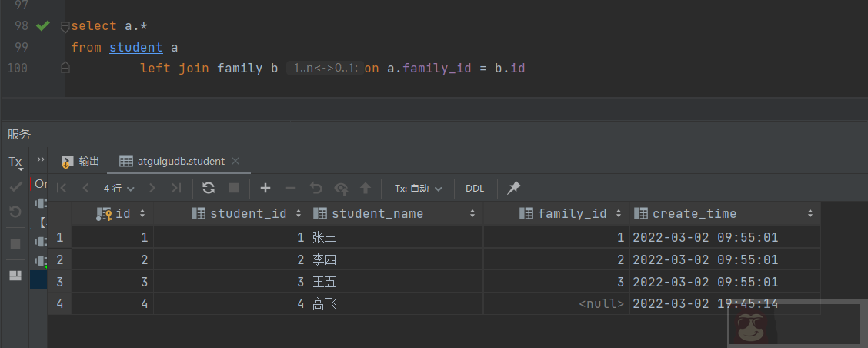Image resolution: width=868 pixels, height=348 pixels.
Task: Click the 高飞 cell
Action: [x=396, y=303]
